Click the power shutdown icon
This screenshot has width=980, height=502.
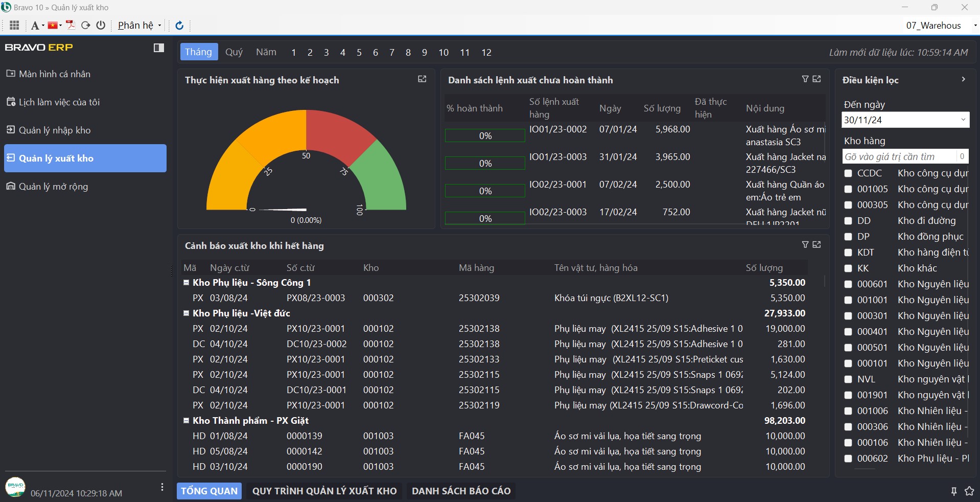coord(101,25)
